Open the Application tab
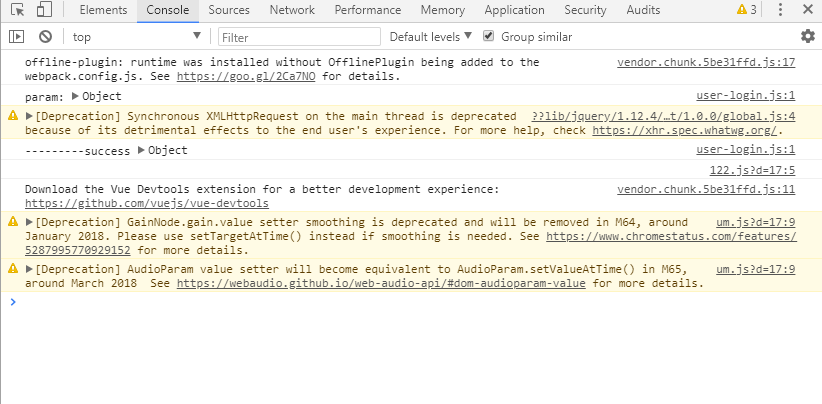 (x=515, y=10)
